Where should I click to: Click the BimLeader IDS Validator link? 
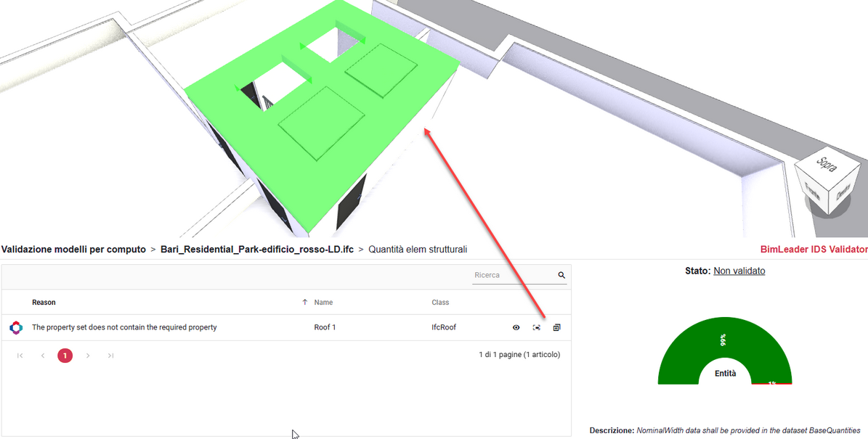(814, 250)
